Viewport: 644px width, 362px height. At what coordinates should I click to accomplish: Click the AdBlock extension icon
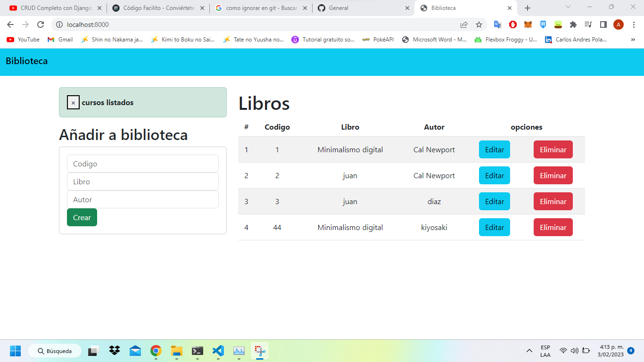point(513,25)
